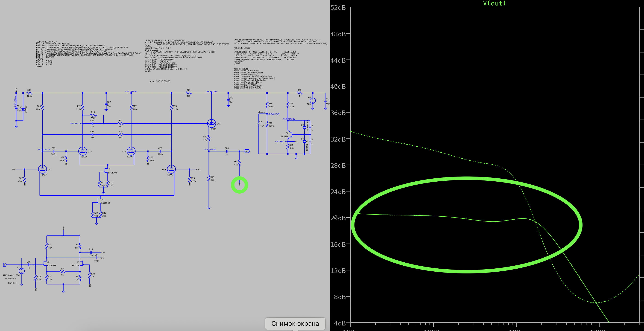The height and width of the screenshot is (331, 644).
Task: Click the .ac oct 100 10 30000 directive
Action: point(159,81)
